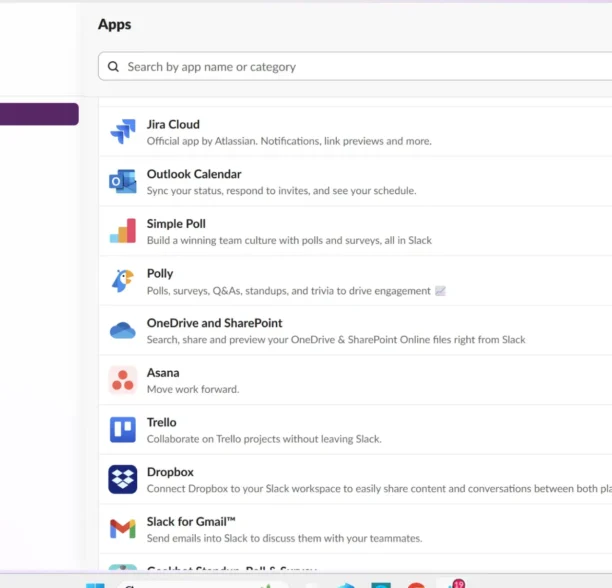The image size is (612, 588).
Task: Open the Dropbox app title
Action: [170, 472]
